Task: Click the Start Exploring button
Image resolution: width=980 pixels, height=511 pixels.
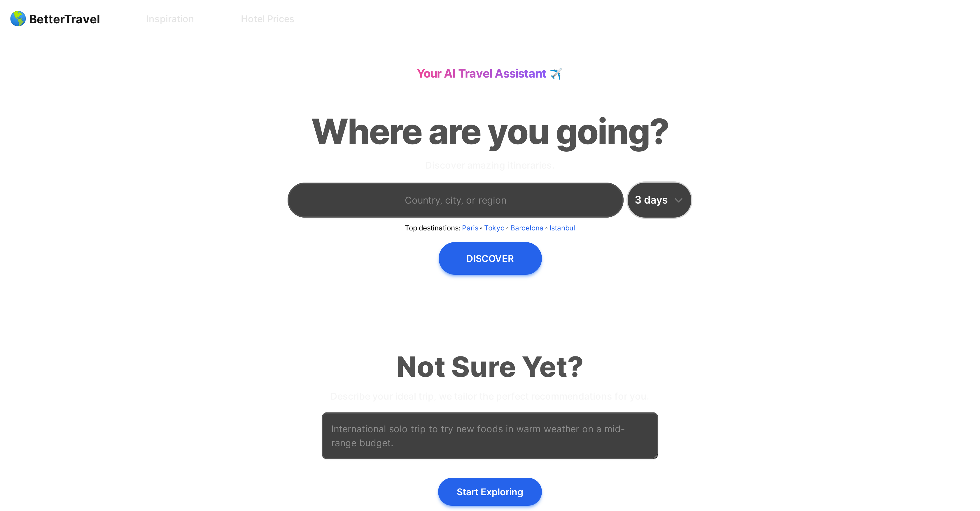Action: [x=490, y=491]
